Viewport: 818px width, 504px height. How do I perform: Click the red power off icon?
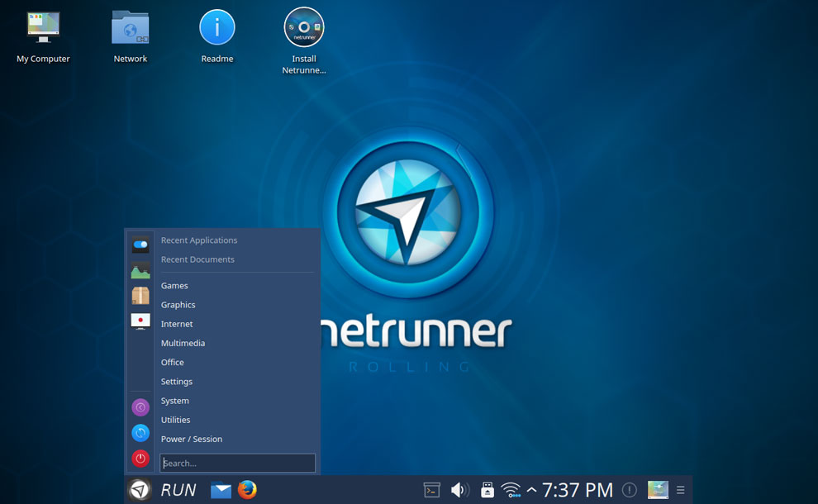(x=140, y=459)
